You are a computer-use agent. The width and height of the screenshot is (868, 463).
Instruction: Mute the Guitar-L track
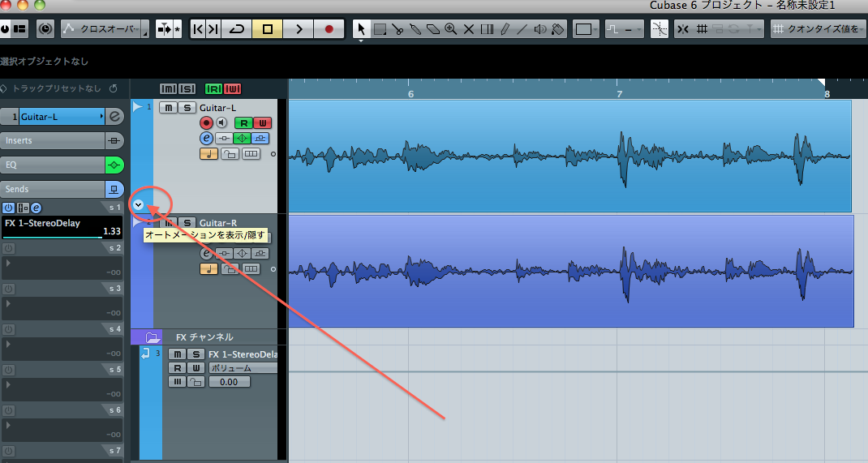tap(168, 108)
